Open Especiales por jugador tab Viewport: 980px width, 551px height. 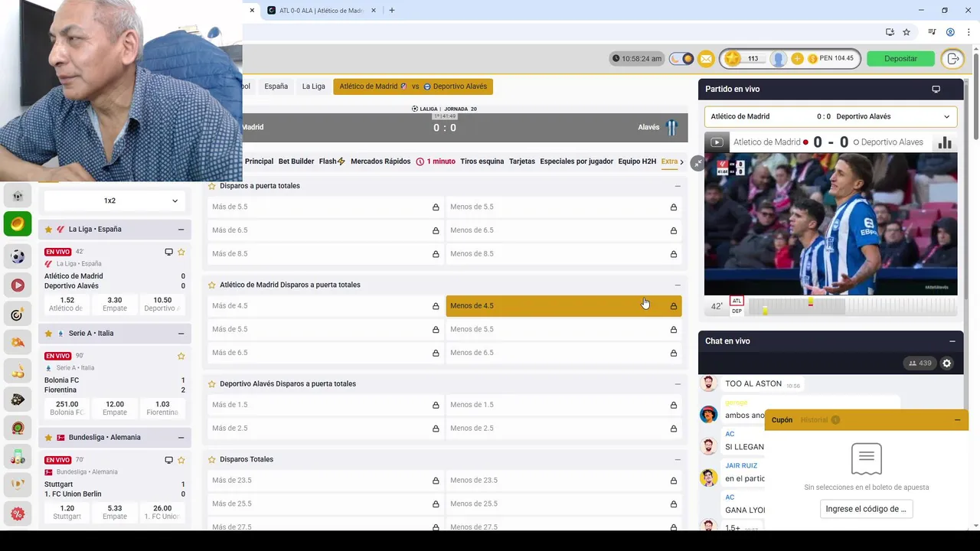pos(577,161)
